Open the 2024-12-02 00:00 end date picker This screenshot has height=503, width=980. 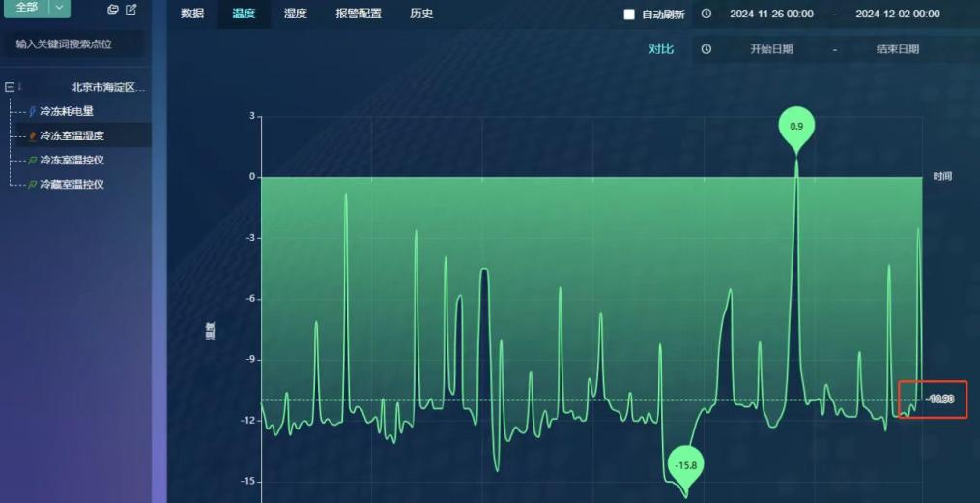(897, 15)
